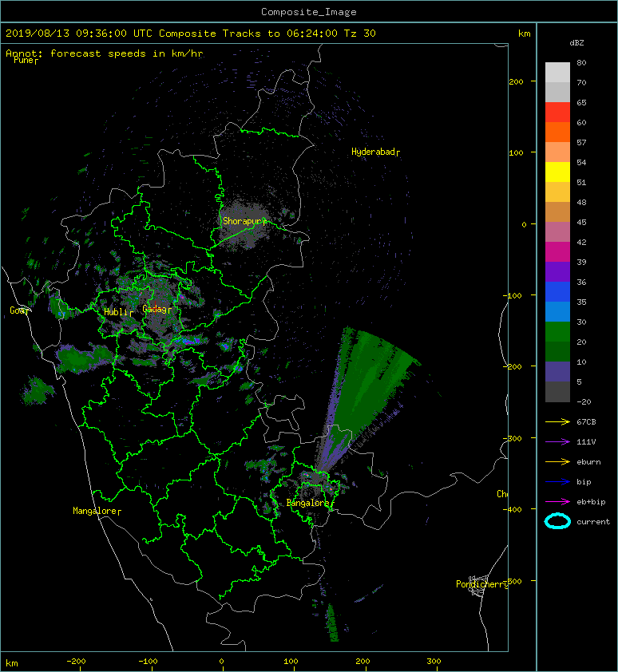The width and height of the screenshot is (618, 672).
Task: Select the dark gray -20 to 5 dBZ swatch
Action: pos(557,391)
